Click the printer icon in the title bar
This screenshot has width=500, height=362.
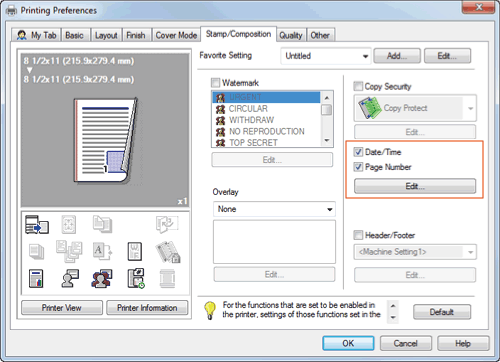pos(11,10)
